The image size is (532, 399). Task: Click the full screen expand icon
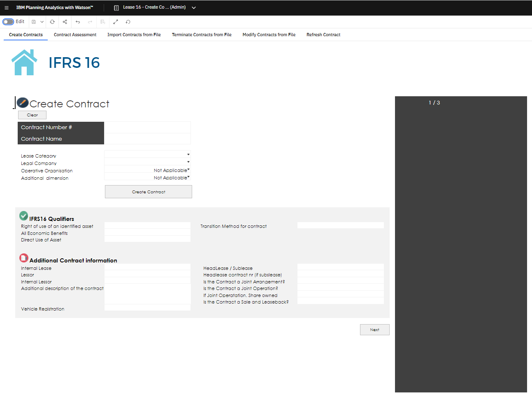point(116,22)
